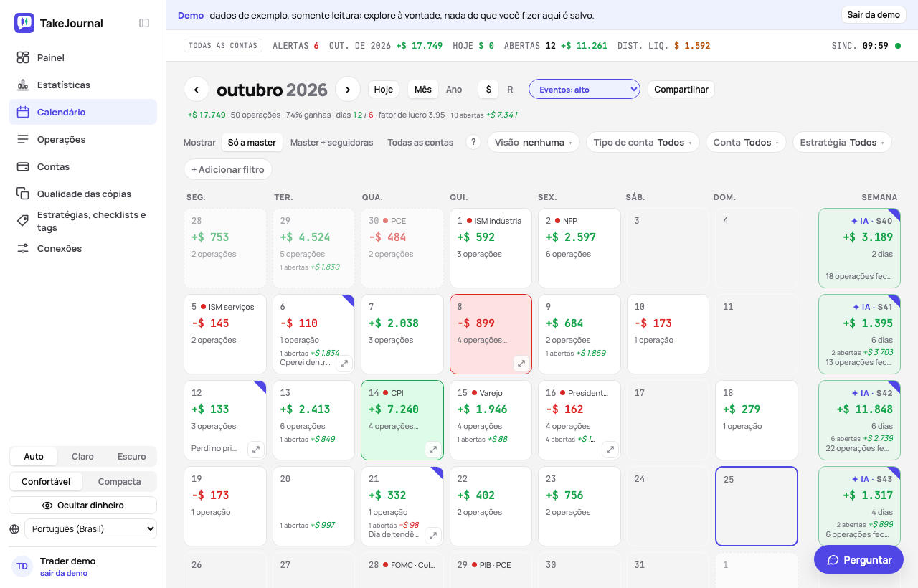Open Português (Brasil) language selector
The width and height of the screenshot is (918, 588).
click(x=90, y=529)
